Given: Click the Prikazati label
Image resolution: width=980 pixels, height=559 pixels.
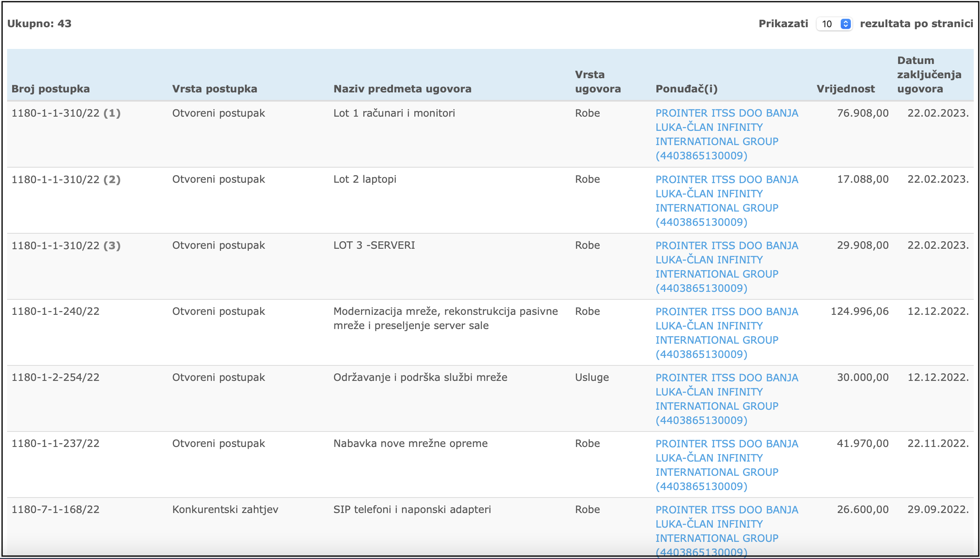Looking at the screenshot, I should point(783,24).
